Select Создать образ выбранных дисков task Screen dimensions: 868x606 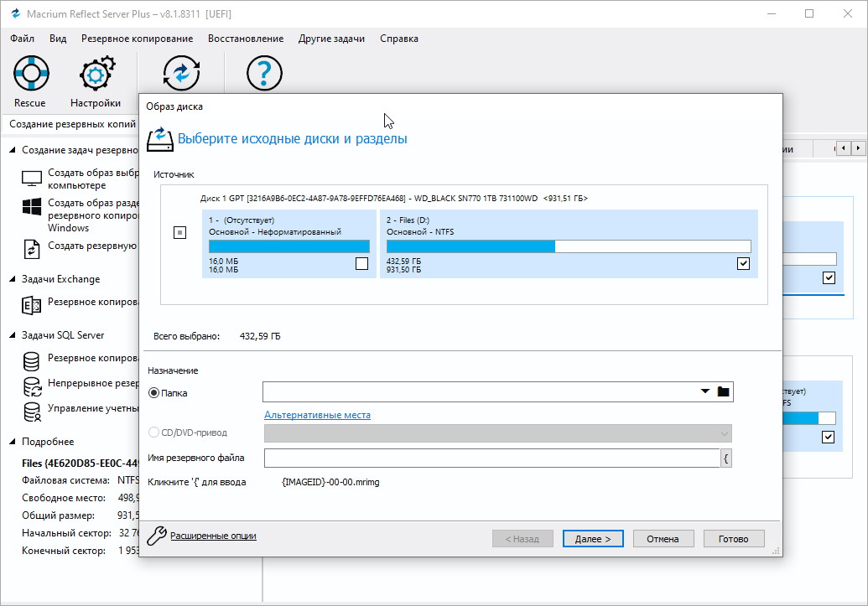(x=93, y=179)
